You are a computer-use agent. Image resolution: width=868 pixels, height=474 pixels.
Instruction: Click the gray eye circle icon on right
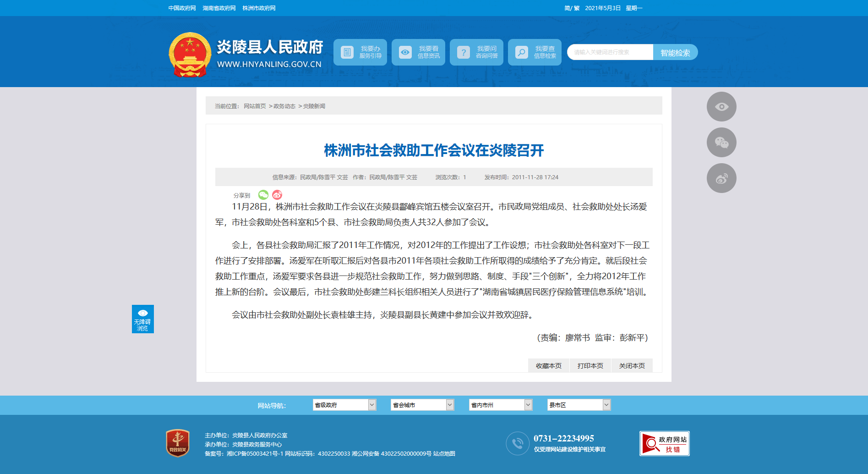[721, 107]
